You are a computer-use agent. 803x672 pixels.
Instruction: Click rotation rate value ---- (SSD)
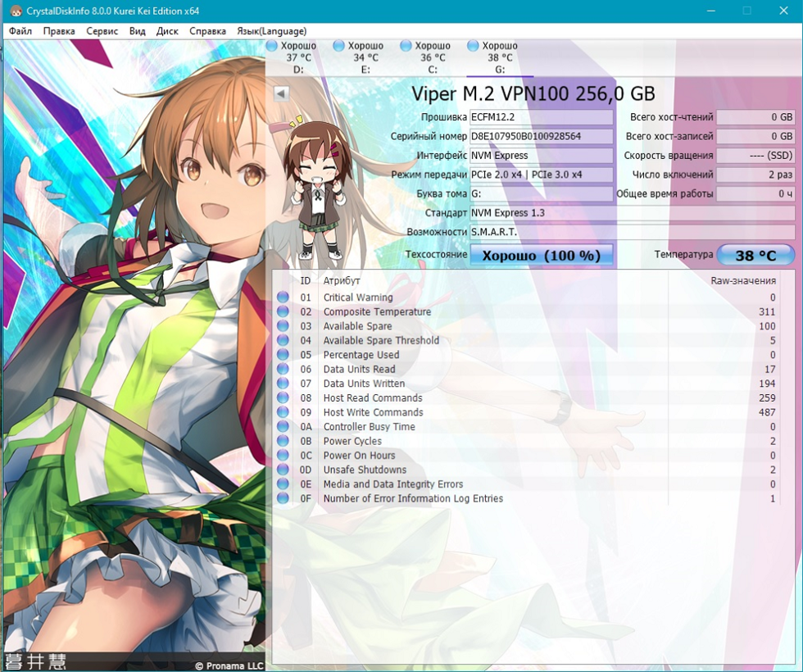click(755, 156)
